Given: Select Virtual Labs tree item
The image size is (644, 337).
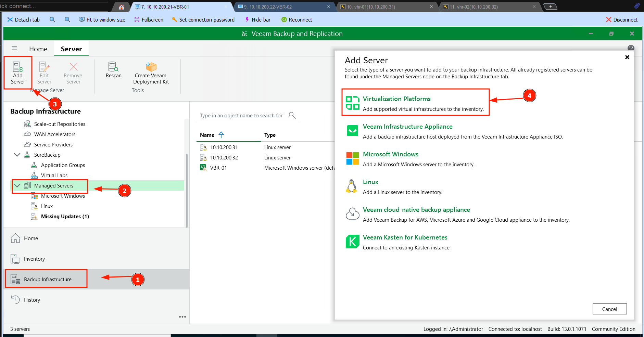Looking at the screenshot, I should click(x=54, y=175).
